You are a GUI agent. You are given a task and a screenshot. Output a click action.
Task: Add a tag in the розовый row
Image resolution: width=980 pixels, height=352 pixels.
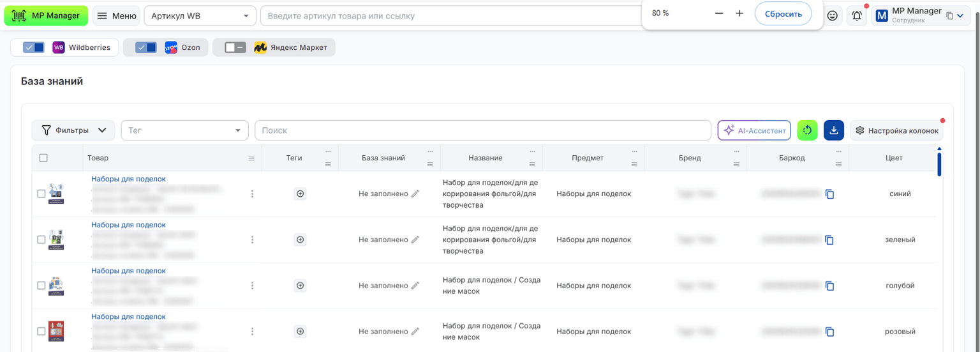[301, 332]
